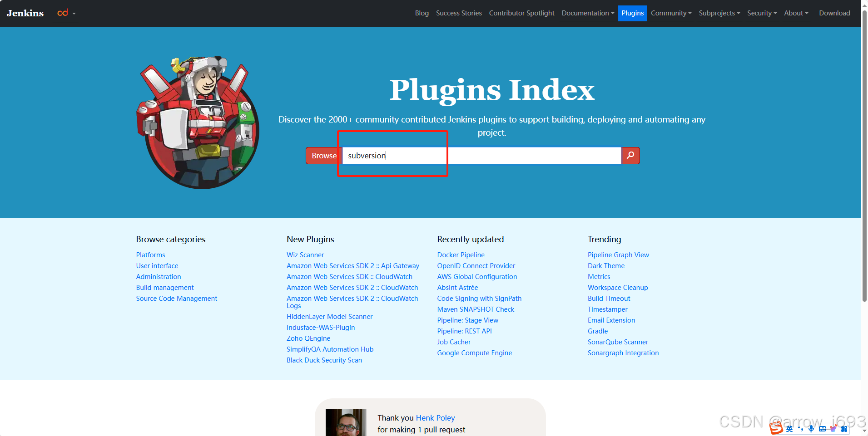Expand the Security menu
Viewport: 868px width, 436px height.
pos(762,13)
